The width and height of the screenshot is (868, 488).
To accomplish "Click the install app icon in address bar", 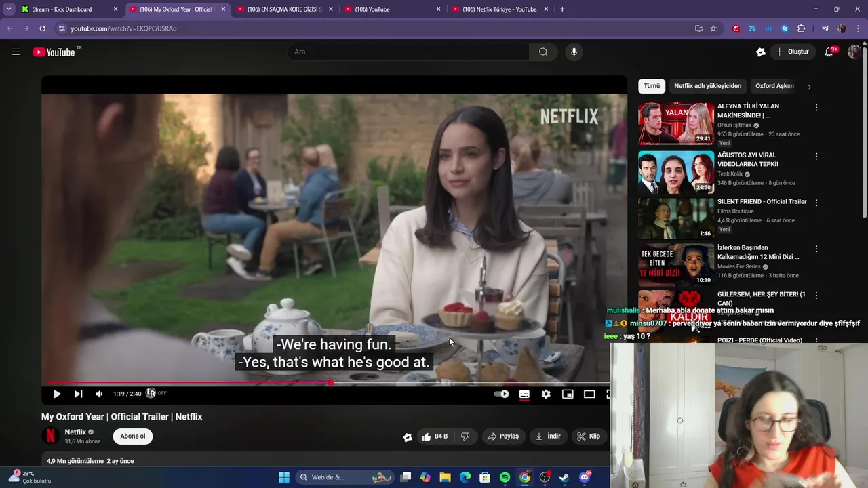I will coord(698,28).
